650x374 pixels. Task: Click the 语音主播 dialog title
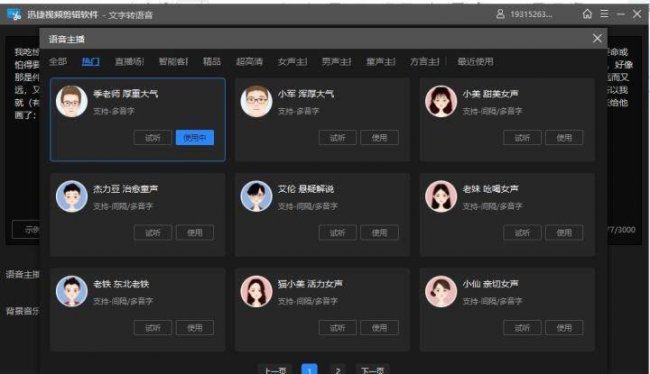click(x=67, y=39)
